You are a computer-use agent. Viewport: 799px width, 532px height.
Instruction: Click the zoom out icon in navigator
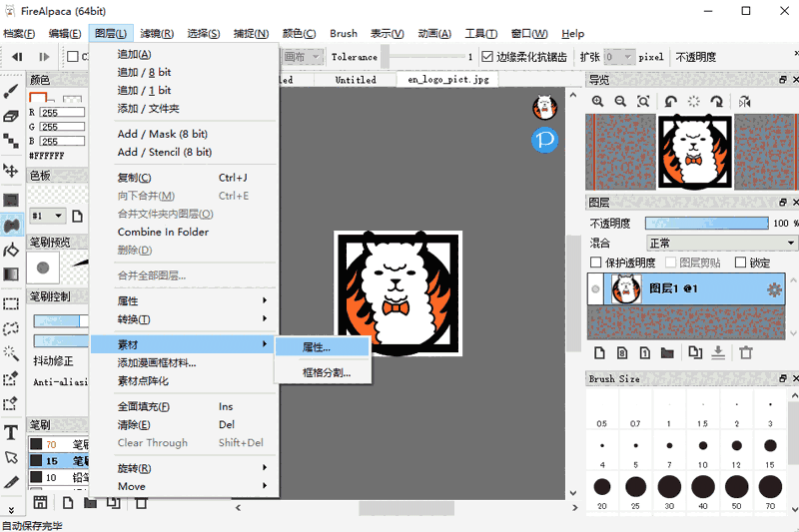(x=620, y=101)
